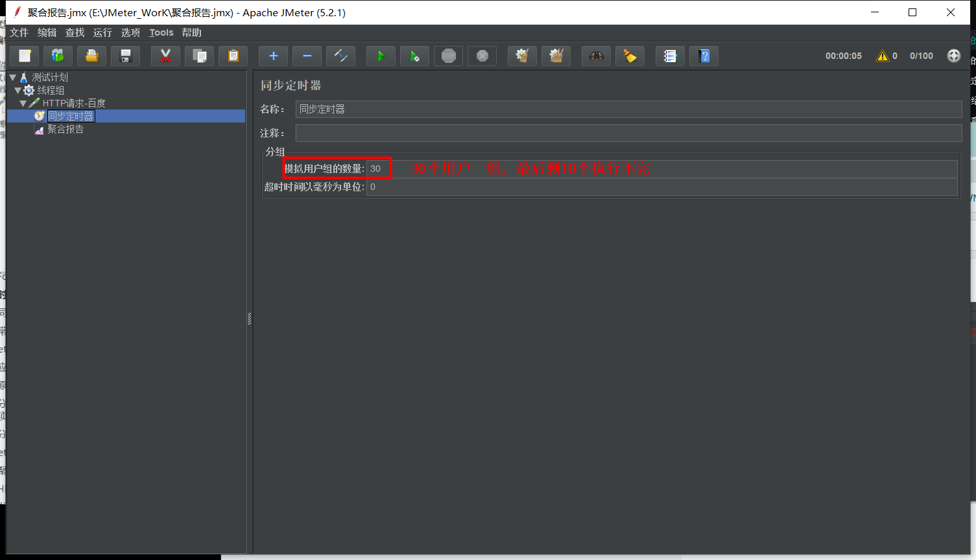Open the 选项 menu
The height and width of the screenshot is (560, 976).
(x=130, y=32)
